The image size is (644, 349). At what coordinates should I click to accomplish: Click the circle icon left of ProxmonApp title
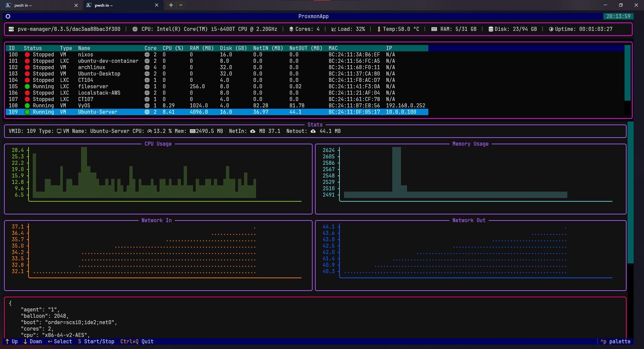coord(8,16)
